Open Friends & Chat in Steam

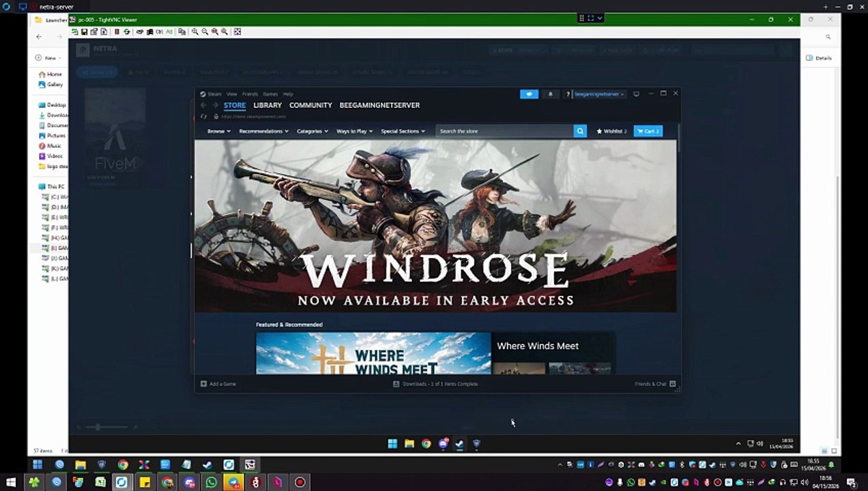[655, 384]
